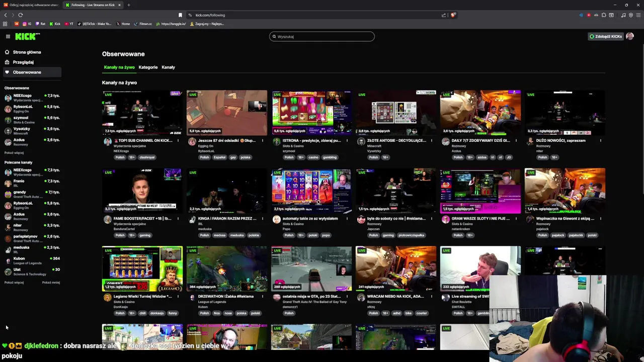Switch to the Kategorie tab
644x362 pixels.
click(148, 67)
